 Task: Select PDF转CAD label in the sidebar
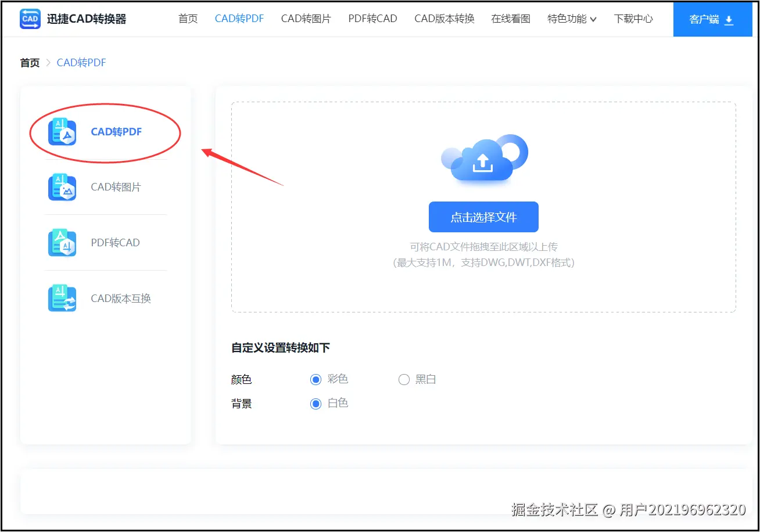[x=116, y=243]
